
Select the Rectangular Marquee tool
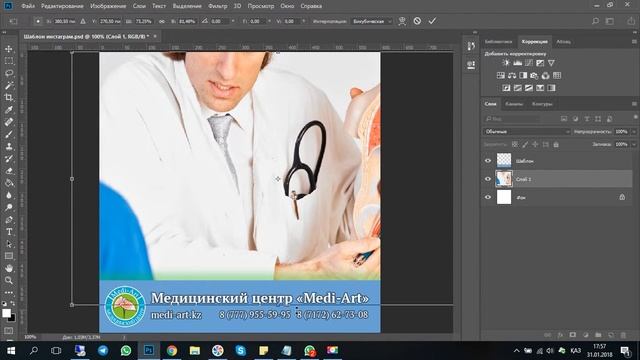tap(9, 61)
